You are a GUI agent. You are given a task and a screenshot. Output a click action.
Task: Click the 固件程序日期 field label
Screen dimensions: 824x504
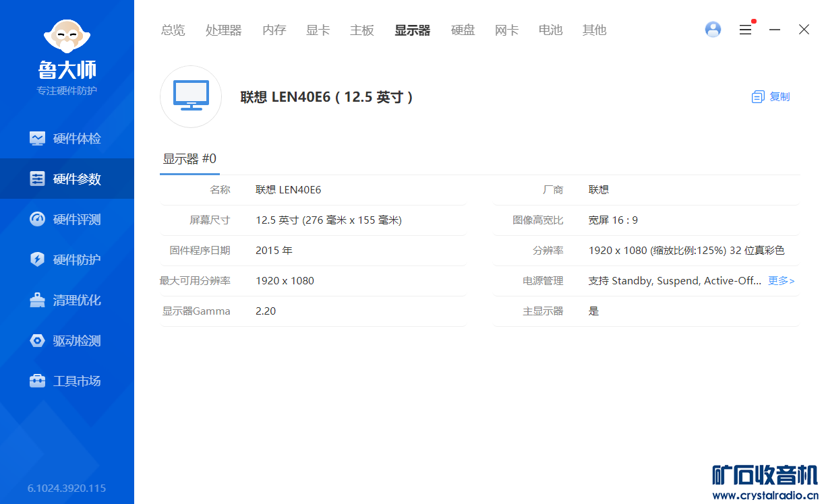[200, 251]
